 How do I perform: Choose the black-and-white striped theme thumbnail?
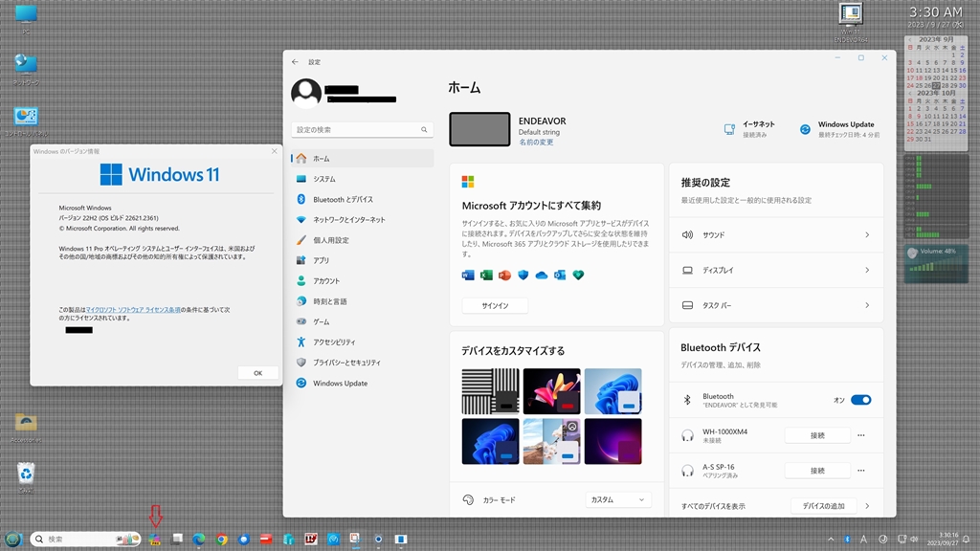click(490, 390)
